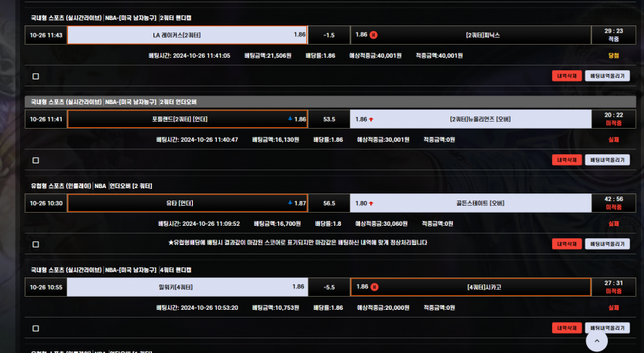Click red H handicap icon in Phoenix row
The width and height of the screenshot is (644, 353).
tap(373, 35)
